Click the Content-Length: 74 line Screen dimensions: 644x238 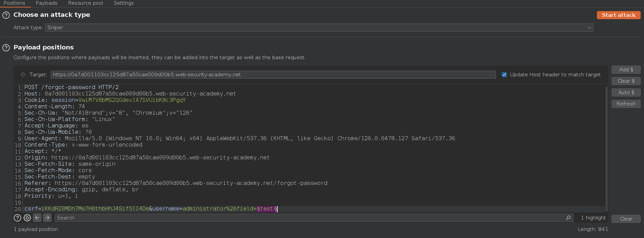55,107
